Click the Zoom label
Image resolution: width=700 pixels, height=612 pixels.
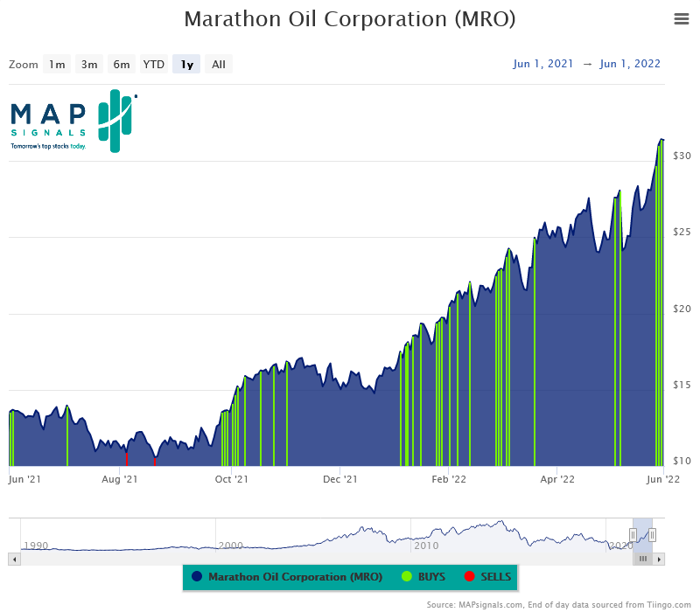pyautogui.click(x=24, y=65)
